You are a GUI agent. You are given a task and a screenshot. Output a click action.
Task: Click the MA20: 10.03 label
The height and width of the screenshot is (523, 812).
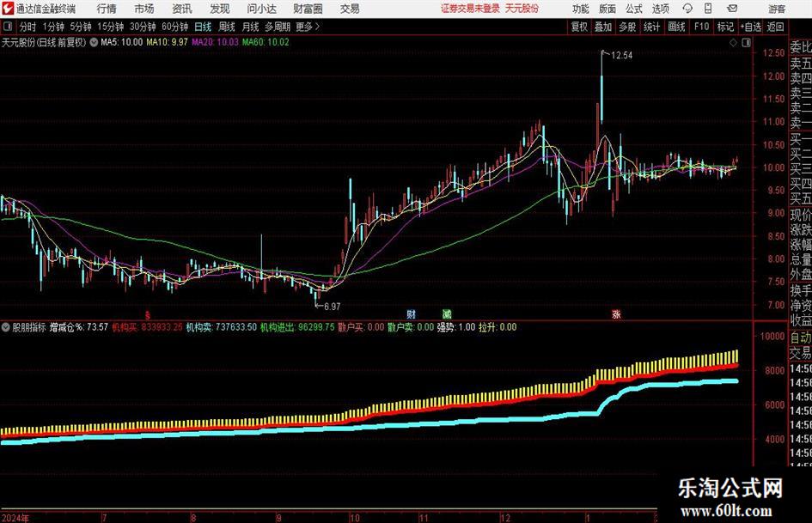pyautogui.click(x=215, y=42)
